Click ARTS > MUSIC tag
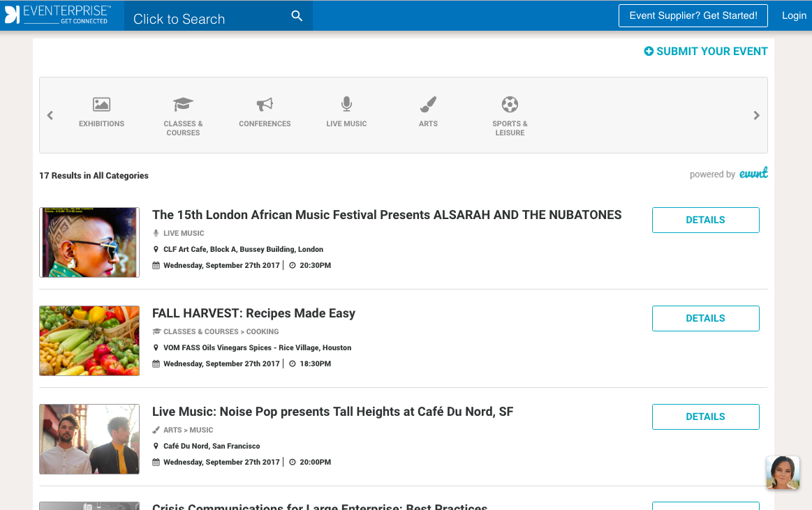 coord(189,430)
